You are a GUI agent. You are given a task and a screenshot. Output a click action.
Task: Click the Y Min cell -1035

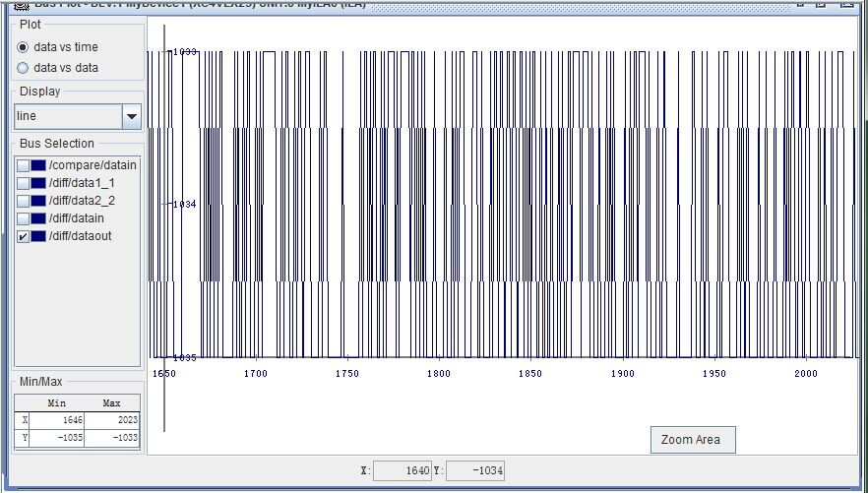tap(56, 438)
